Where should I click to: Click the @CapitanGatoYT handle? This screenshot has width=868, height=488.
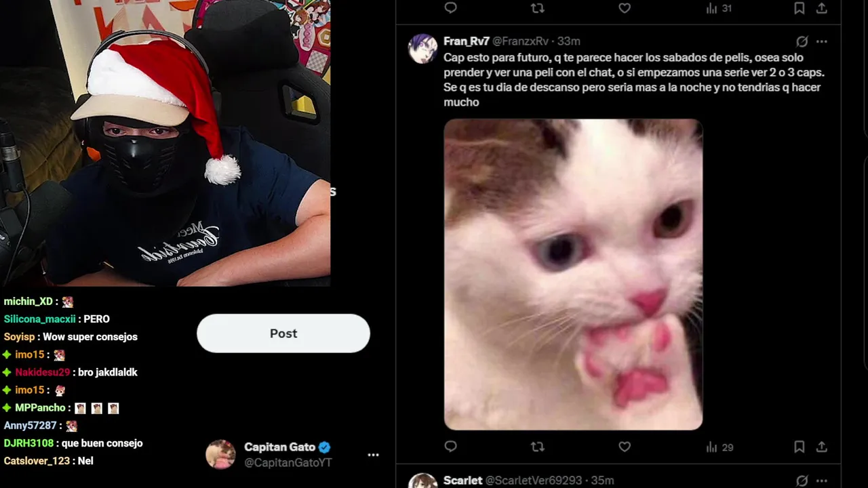click(x=288, y=463)
